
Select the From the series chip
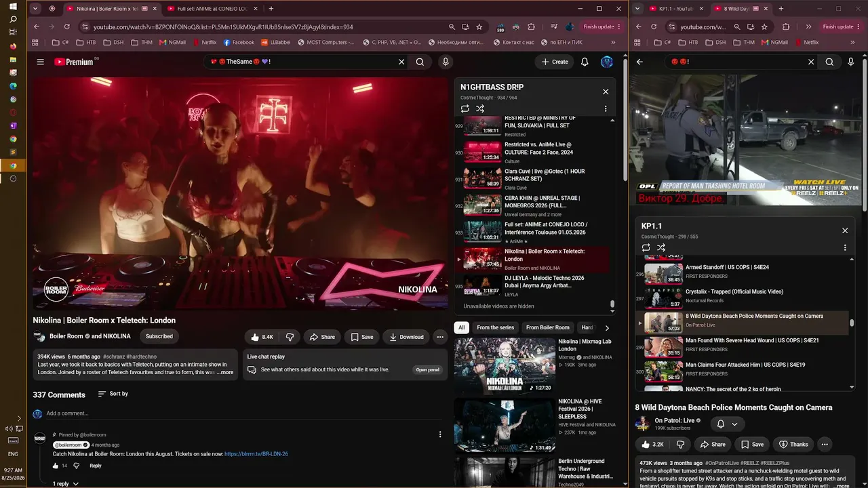[496, 327]
